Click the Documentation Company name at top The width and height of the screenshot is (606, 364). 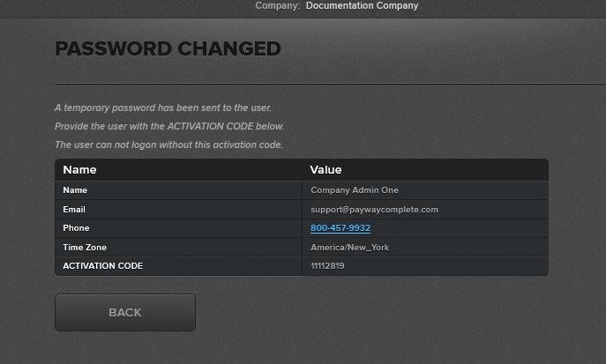tap(362, 6)
